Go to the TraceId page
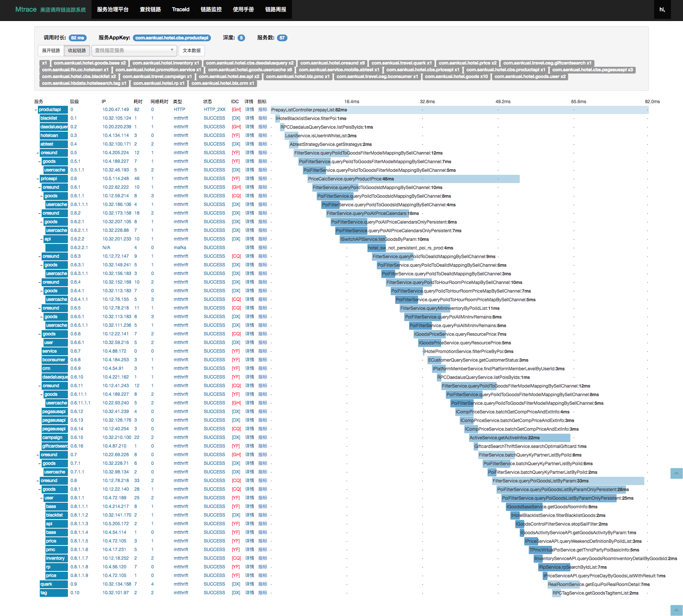This screenshot has height=616, width=683. click(181, 9)
